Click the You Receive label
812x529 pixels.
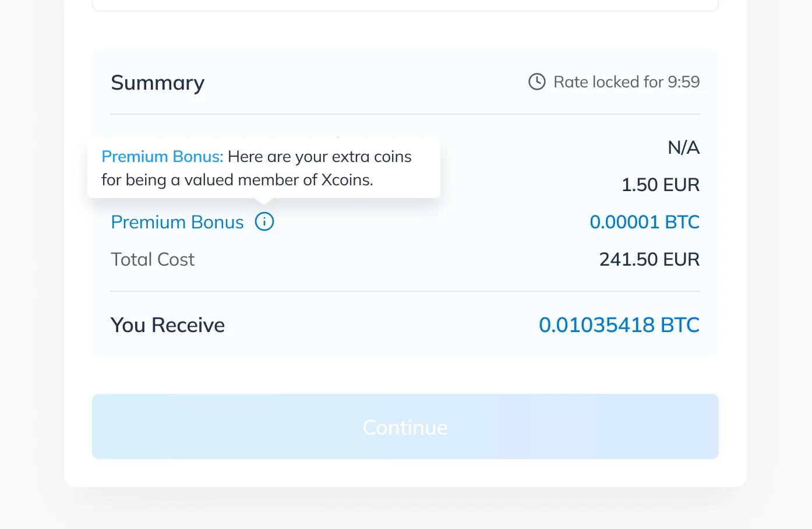coord(168,325)
